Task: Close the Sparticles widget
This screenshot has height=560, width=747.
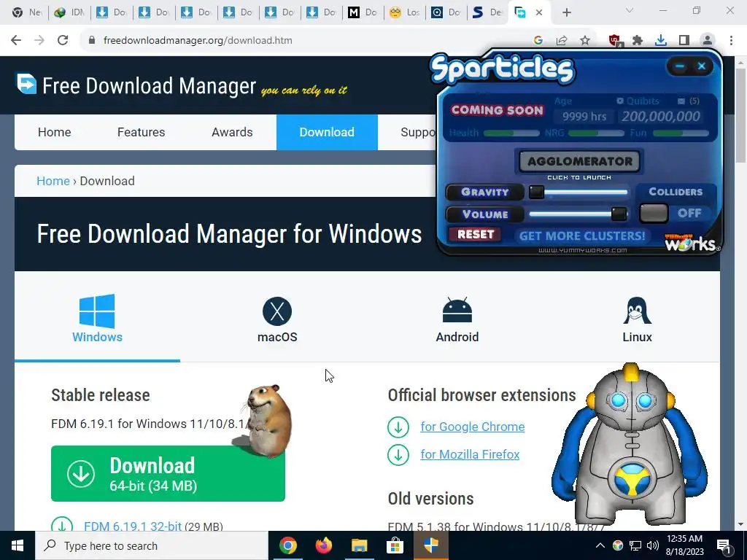Action: [x=702, y=66]
